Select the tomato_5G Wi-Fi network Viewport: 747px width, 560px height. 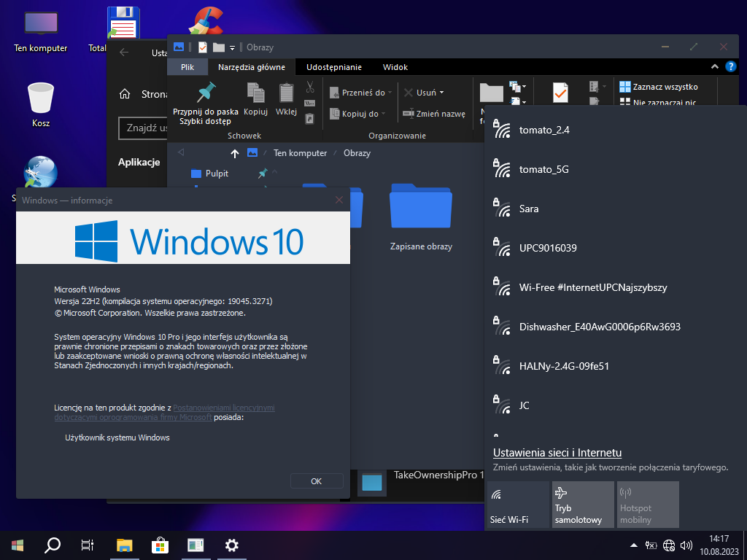coord(543,169)
